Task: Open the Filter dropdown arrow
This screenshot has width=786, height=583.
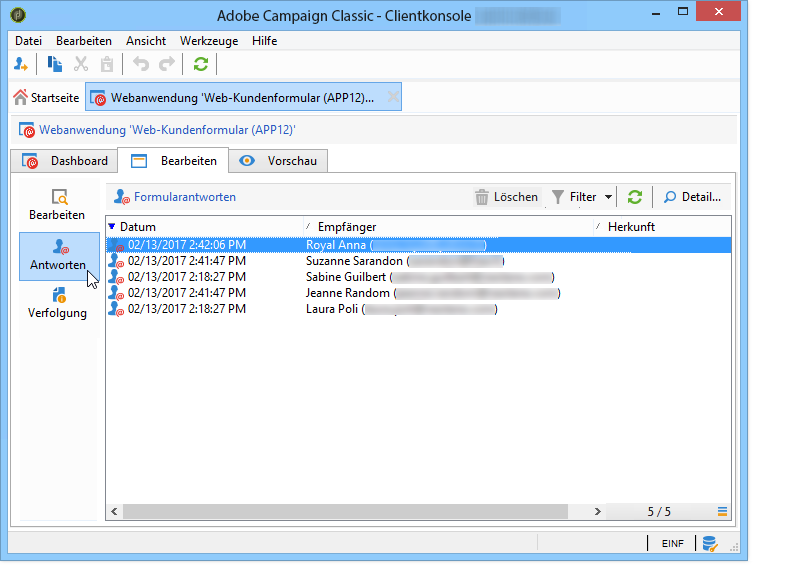Action: (608, 197)
